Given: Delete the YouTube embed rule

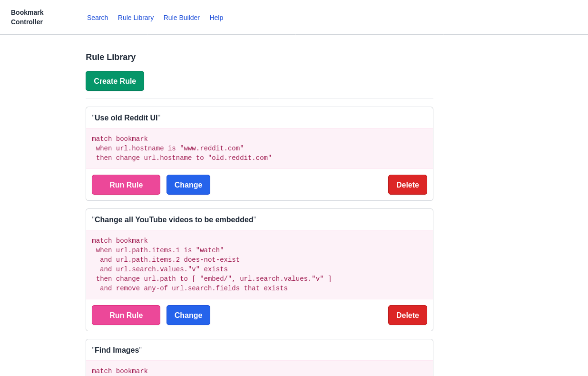Looking at the screenshot, I should click(x=407, y=315).
